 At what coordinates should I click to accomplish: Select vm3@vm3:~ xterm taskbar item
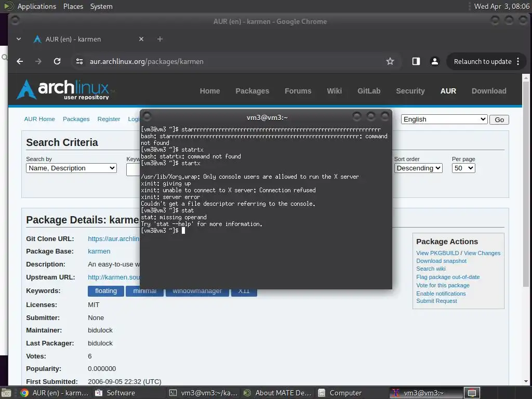[426, 393]
